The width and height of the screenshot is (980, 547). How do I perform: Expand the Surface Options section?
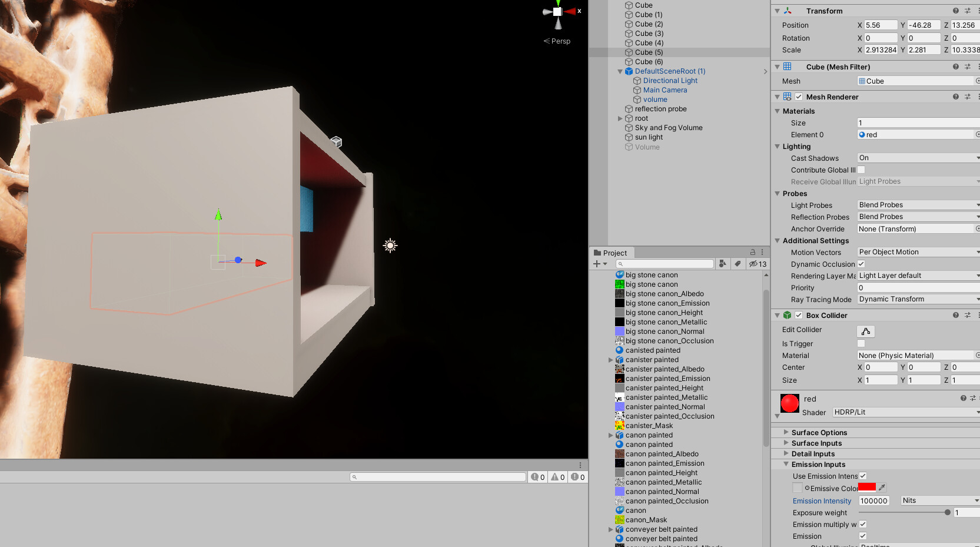[786, 432]
